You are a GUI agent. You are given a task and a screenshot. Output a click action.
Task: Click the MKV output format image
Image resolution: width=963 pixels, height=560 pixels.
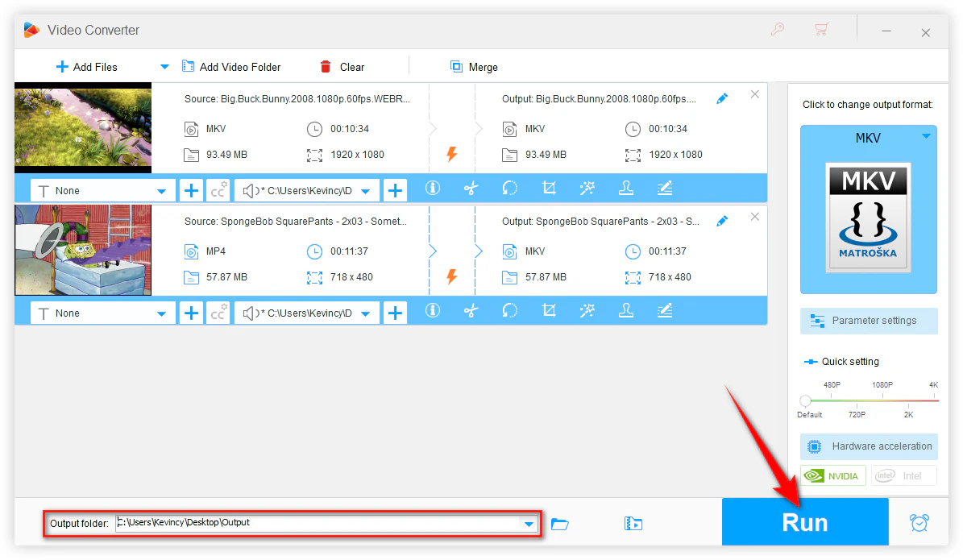pyautogui.click(x=868, y=216)
